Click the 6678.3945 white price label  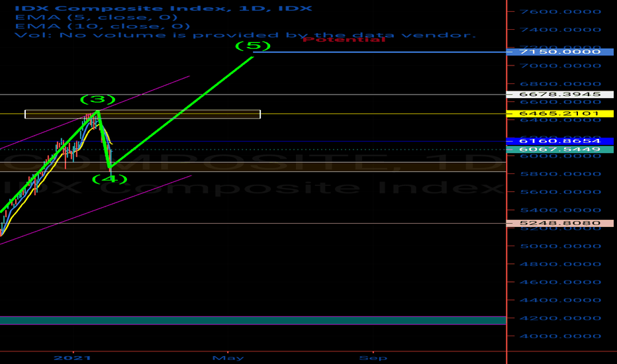[560, 95]
